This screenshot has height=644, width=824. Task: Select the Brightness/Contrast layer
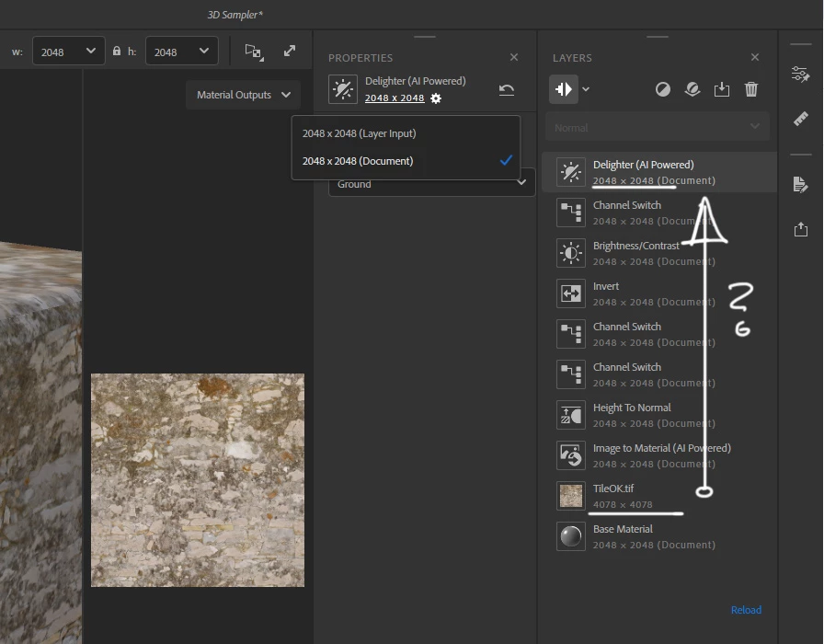pyautogui.click(x=659, y=253)
